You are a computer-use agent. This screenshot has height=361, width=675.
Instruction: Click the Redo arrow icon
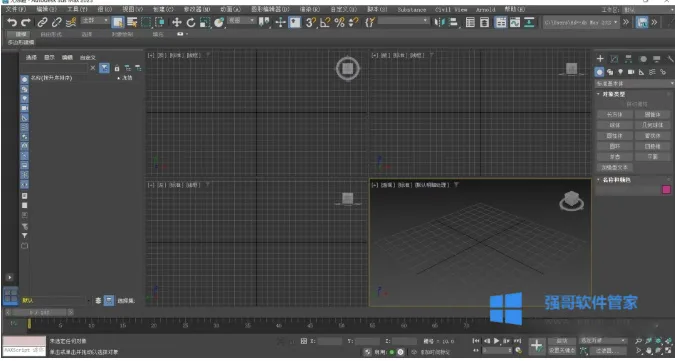(26, 22)
